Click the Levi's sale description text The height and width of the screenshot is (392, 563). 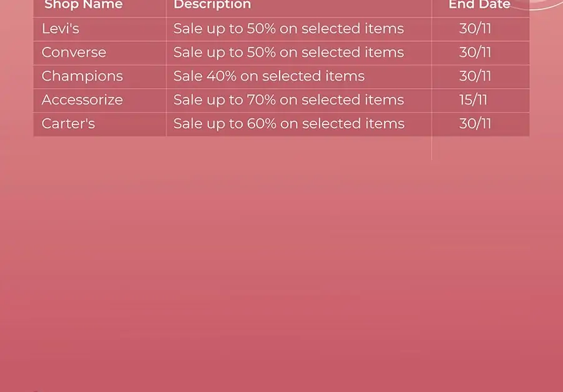point(288,29)
